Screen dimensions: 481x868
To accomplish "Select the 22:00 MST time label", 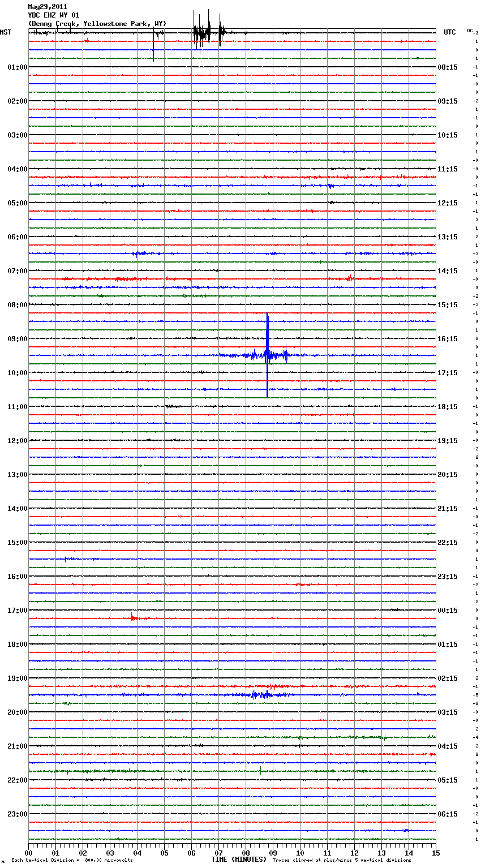I will [18, 780].
